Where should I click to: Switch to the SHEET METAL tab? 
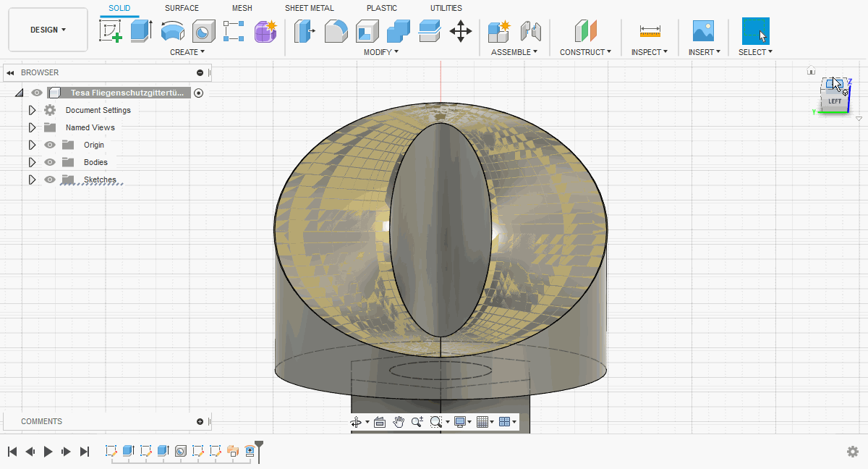pyautogui.click(x=310, y=8)
